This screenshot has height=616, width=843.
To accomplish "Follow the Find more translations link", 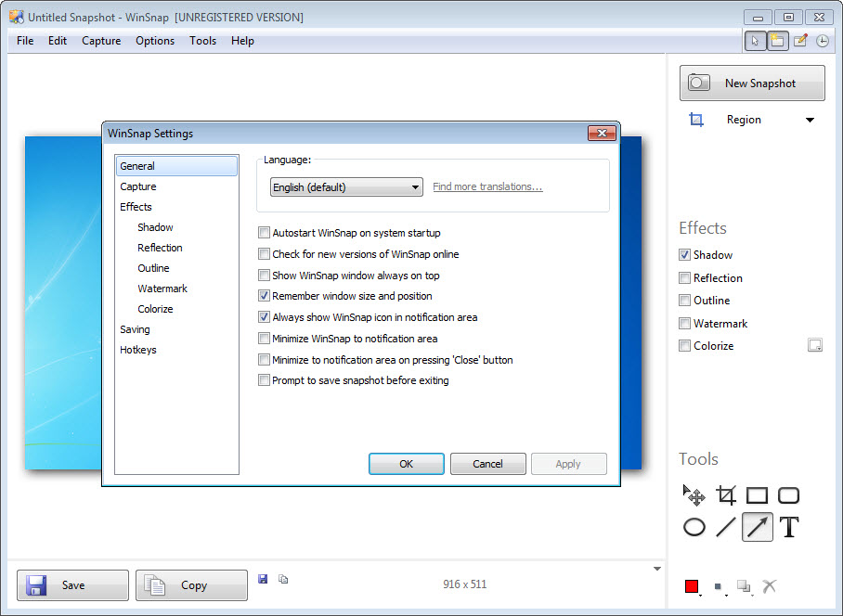I will tap(487, 186).
